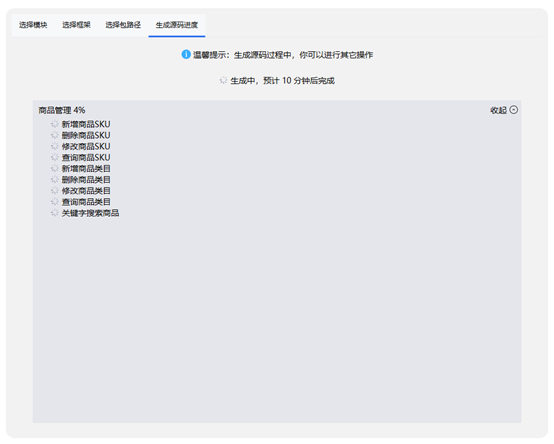Screen dimensions: 554x444
Task: Click the loading spinner beside 删除商品类目
Action: pos(54,179)
